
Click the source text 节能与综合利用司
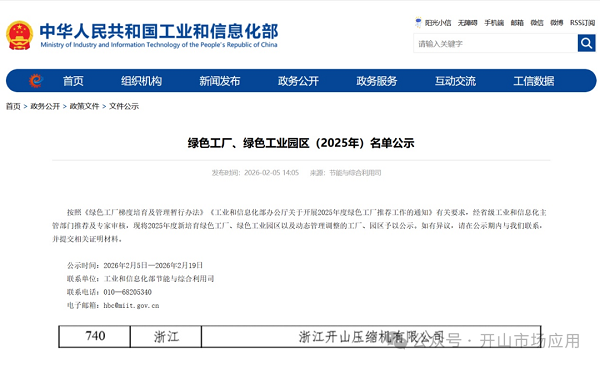[355, 173]
